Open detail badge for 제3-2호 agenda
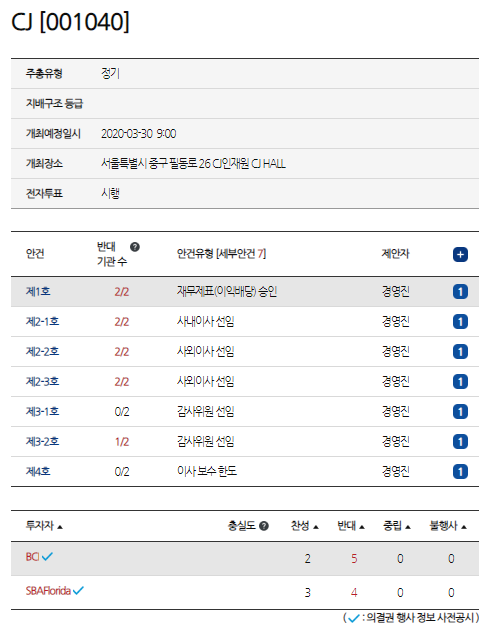The width and height of the screenshot is (489, 627). [x=460, y=441]
